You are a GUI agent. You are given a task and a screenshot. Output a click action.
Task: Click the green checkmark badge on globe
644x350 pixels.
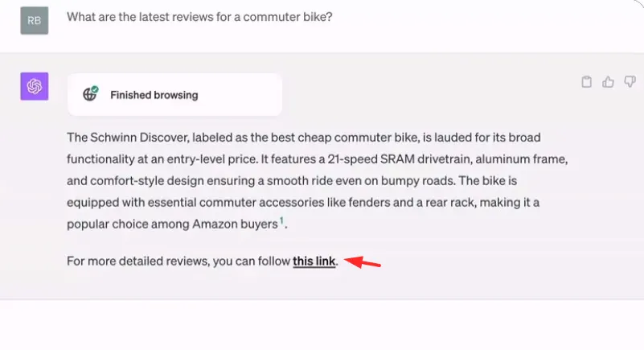(95, 89)
